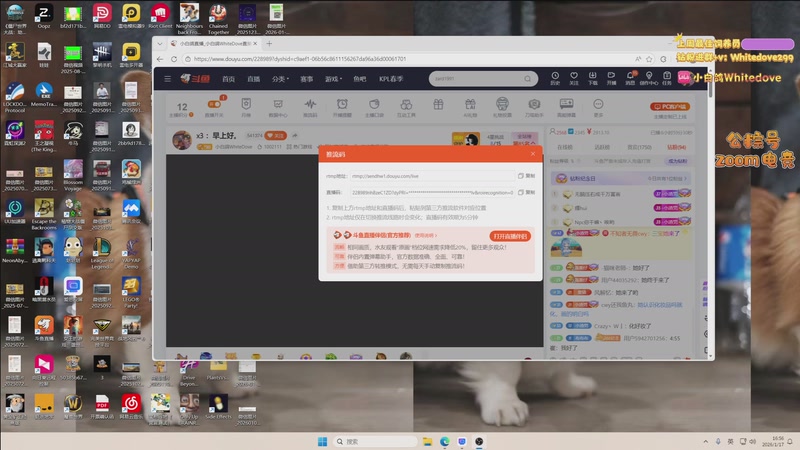
Task: Open the 使用说明 link
Action: tap(425, 235)
